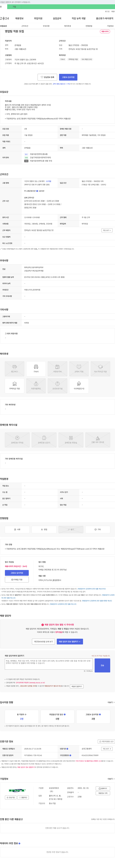The image size is (115, 868).
Task: Click the 12개월 contract period link
Action: point(49,181)
